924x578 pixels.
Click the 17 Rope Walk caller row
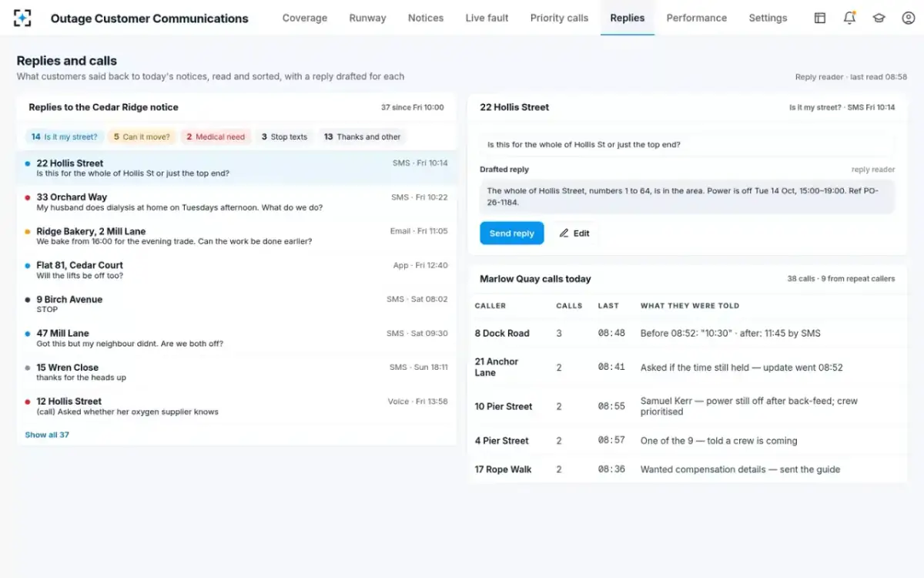tap(687, 469)
